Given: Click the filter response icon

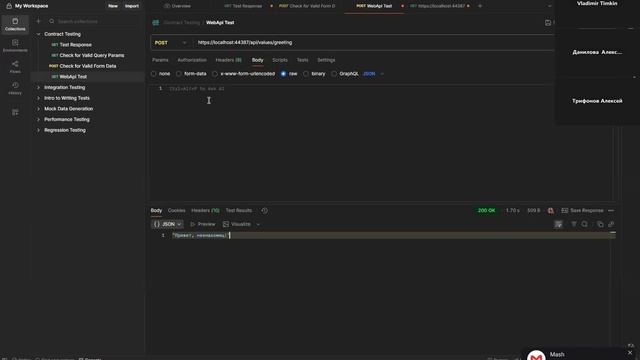Looking at the screenshot, I should [573, 224].
